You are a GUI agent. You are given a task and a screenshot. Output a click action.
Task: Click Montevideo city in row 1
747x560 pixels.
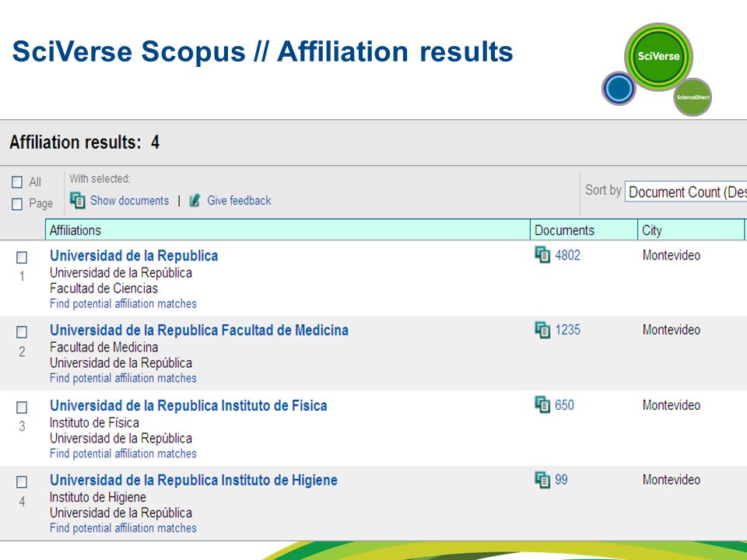pyautogui.click(x=672, y=255)
